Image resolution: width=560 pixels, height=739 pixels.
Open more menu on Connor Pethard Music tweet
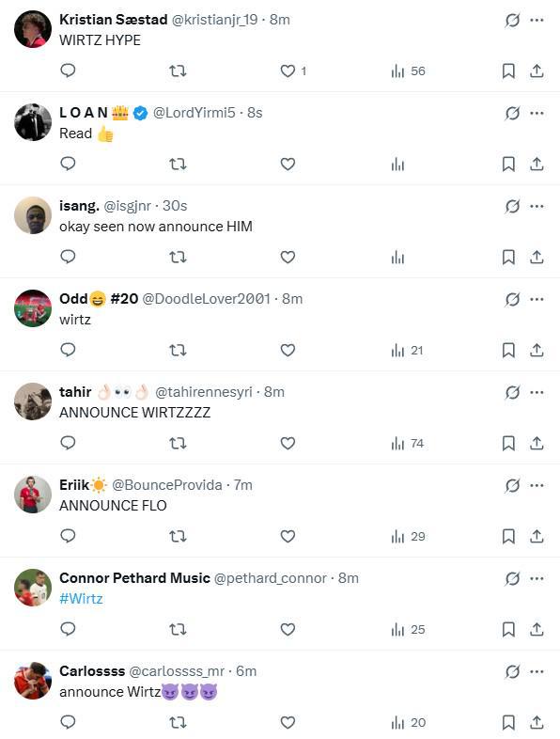pyautogui.click(x=537, y=579)
